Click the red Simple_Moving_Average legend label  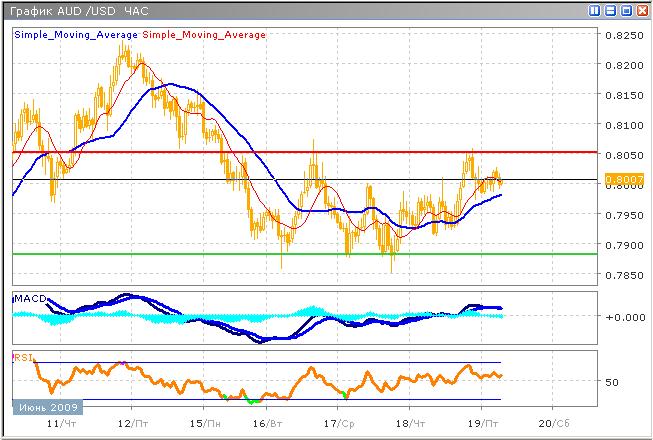tap(205, 35)
